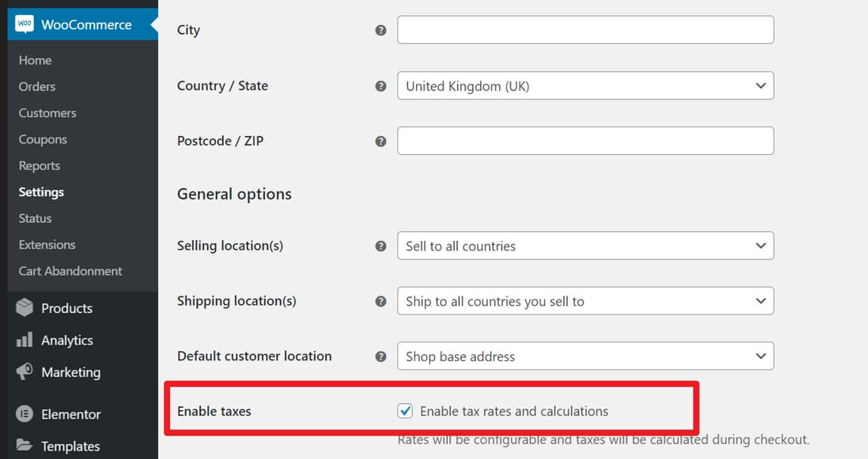Screen dimensions: 868x459
Task: Click help icon next to Postcode / ZIP
Action: 381,141
